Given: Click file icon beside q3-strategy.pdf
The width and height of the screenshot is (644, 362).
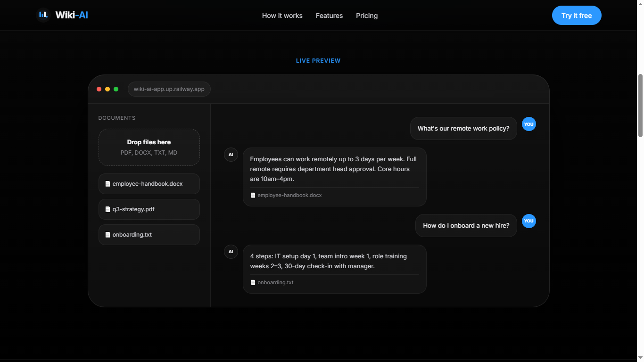Looking at the screenshot, I should 107,209.
